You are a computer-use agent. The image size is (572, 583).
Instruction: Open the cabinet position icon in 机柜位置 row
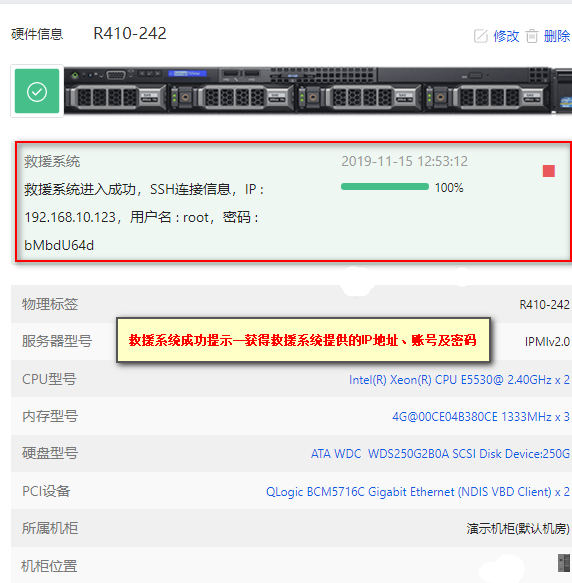(564, 563)
